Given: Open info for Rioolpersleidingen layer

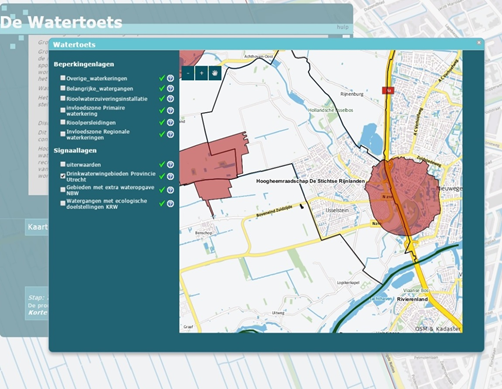Looking at the screenshot, I should click(170, 123).
